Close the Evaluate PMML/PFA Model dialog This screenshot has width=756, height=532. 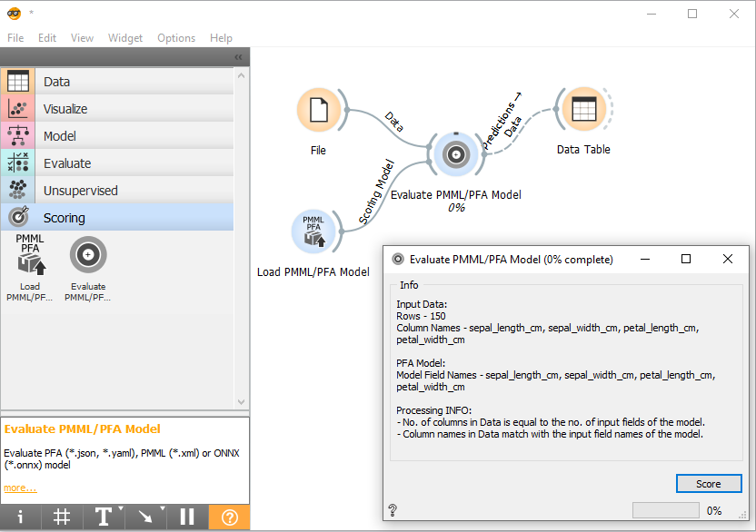(x=728, y=259)
